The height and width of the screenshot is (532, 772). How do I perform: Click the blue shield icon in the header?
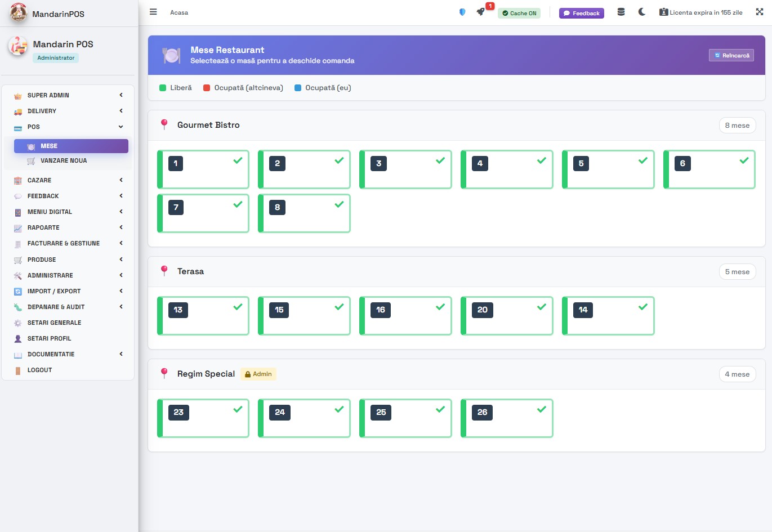pyautogui.click(x=462, y=12)
